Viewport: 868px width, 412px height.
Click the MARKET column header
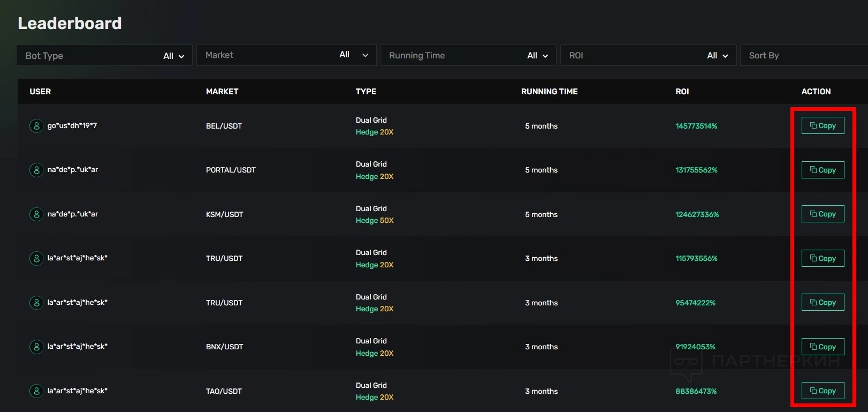click(x=222, y=92)
